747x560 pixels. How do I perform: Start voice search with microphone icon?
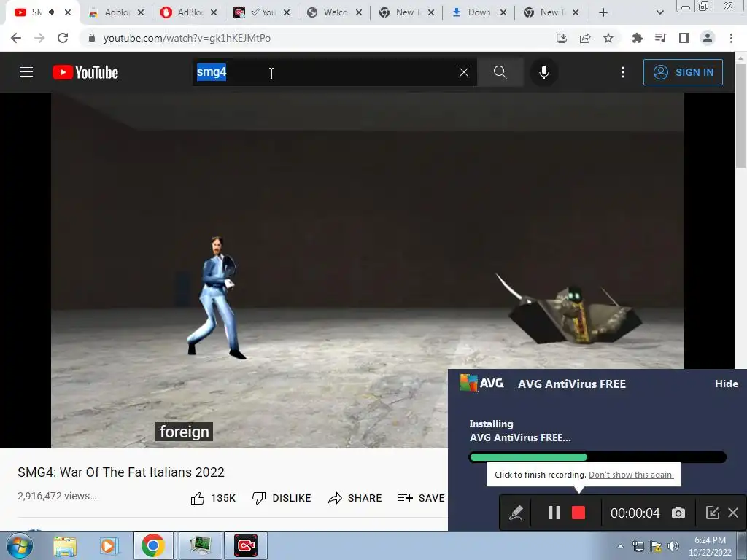click(x=543, y=72)
